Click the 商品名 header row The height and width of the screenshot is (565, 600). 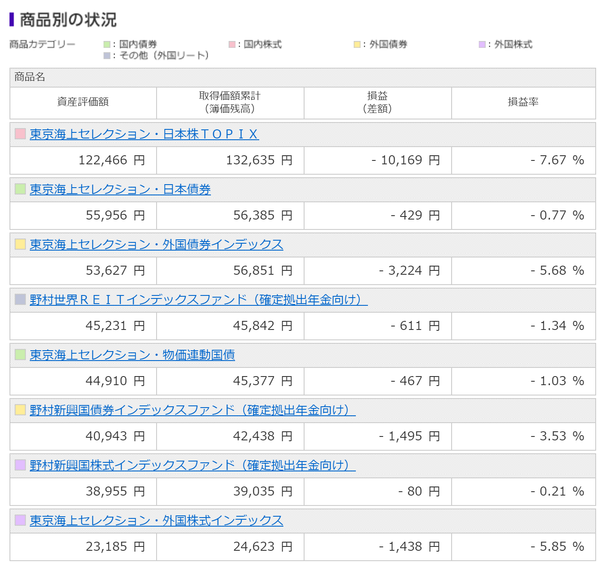click(302, 77)
